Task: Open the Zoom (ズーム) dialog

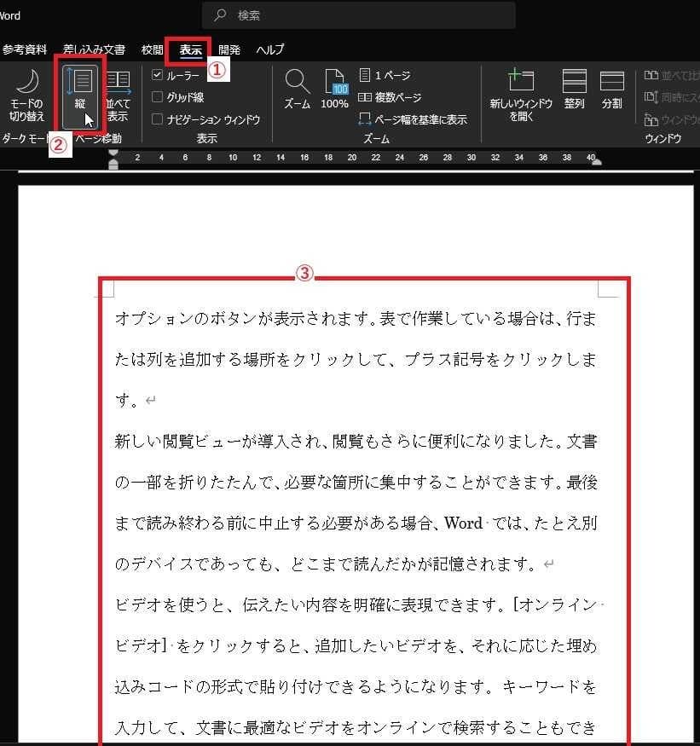Action: (297, 91)
